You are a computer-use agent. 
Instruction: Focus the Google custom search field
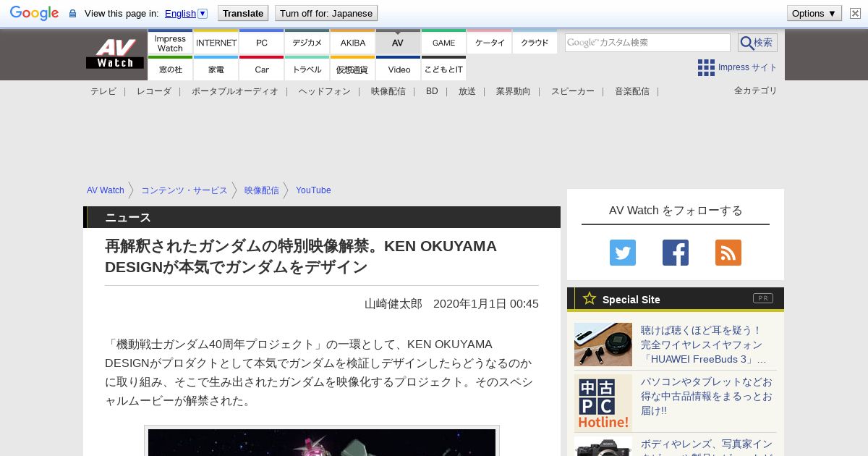coord(647,43)
